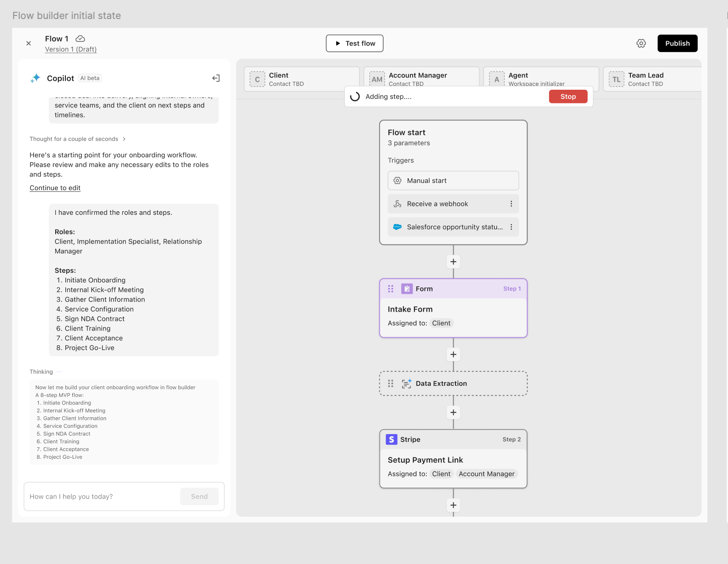Image resolution: width=728 pixels, height=564 pixels.
Task: Click the Client assignee chip on Intake Form
Action: 441,323
